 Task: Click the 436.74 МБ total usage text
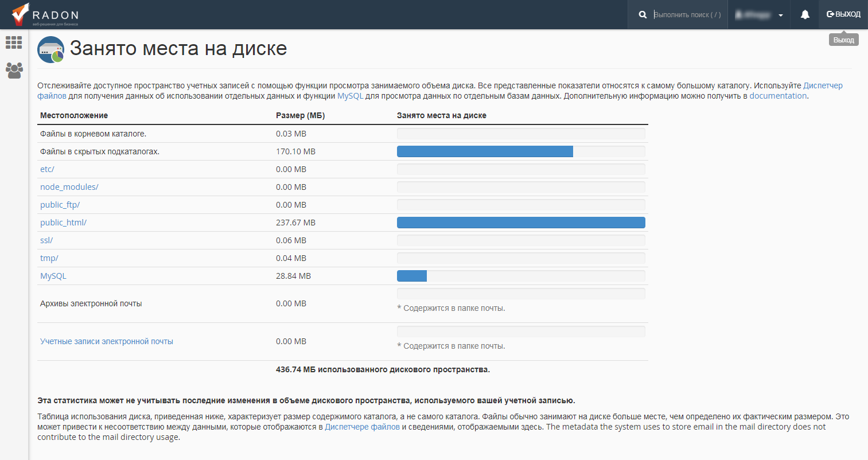[383, 369]
